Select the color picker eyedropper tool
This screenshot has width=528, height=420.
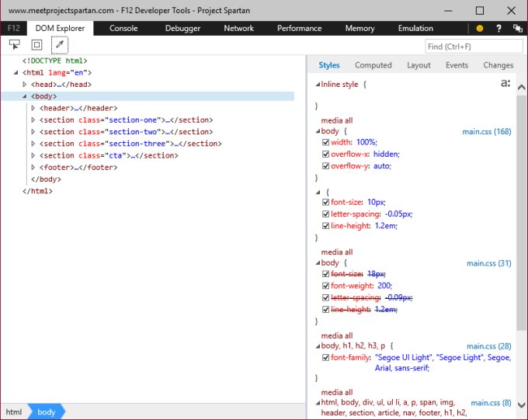[x=60, y=44]
